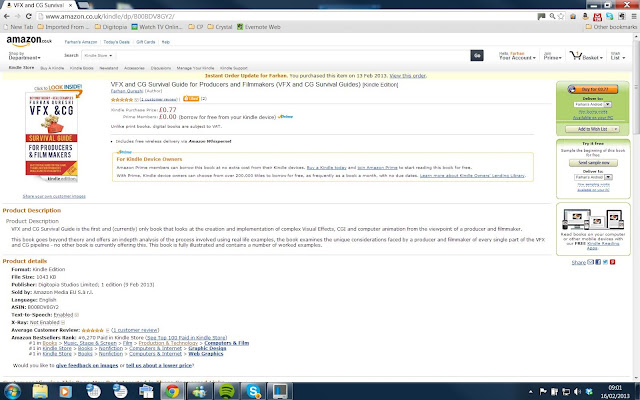Image resolution: width=640 pixels, height=400 pixels.
Task: Click the search Go button
Action: point(477,56)
